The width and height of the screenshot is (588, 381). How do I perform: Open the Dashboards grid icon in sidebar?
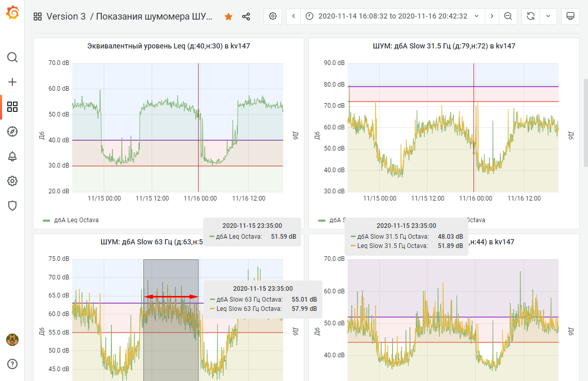pyautogui.click(x=12, y=107)
